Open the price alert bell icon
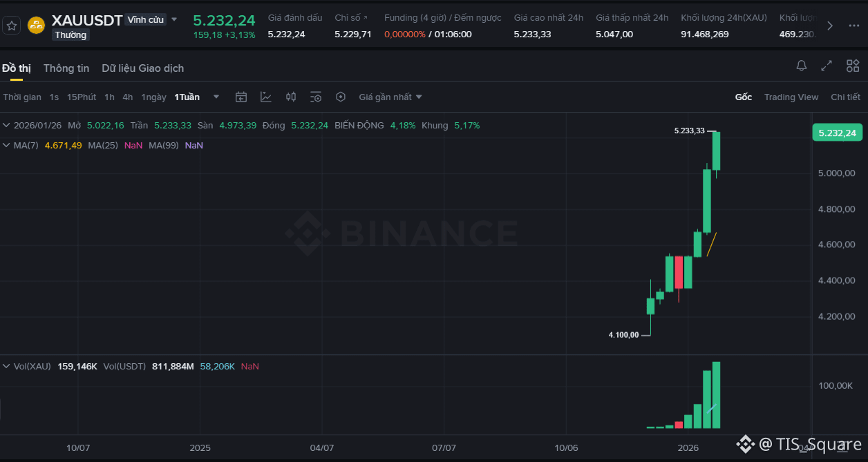This screenshot has height=462, width=868. point(802,66)
